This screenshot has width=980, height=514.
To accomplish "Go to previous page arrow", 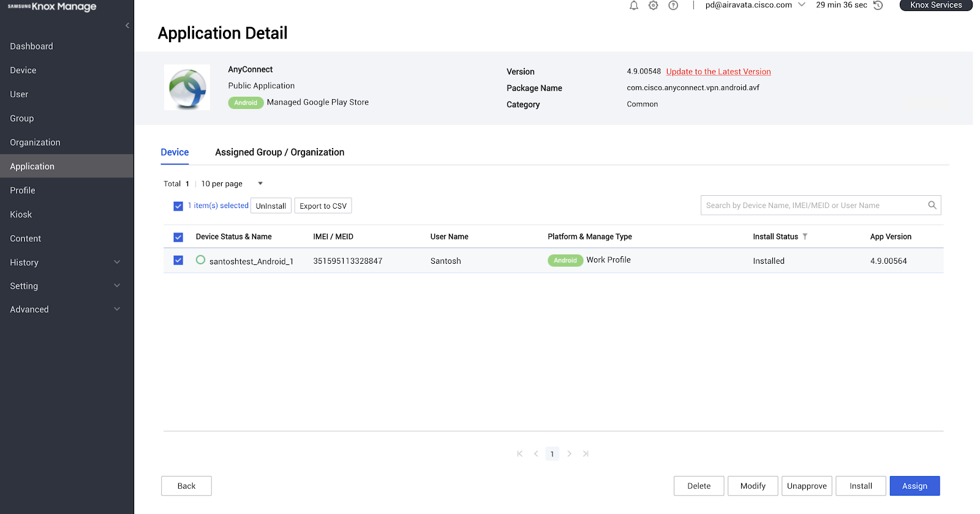I will click(536, 453).
